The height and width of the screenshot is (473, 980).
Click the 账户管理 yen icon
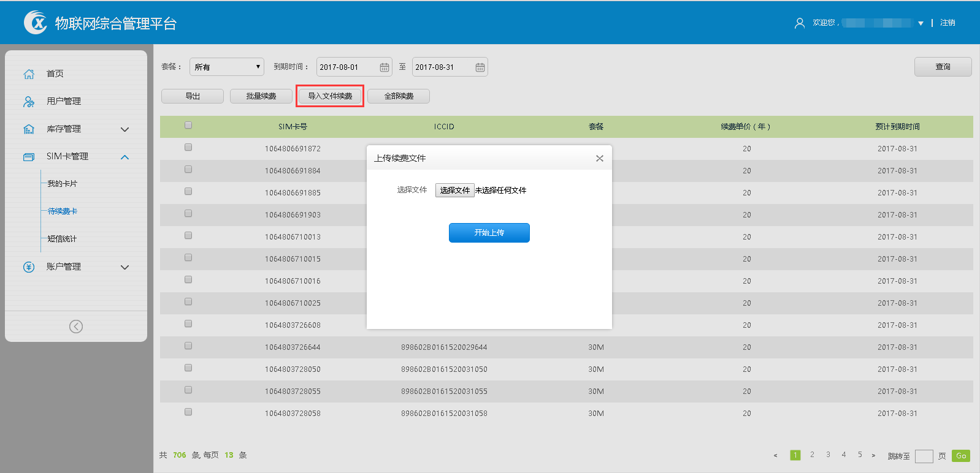click(x=29, y=267)
